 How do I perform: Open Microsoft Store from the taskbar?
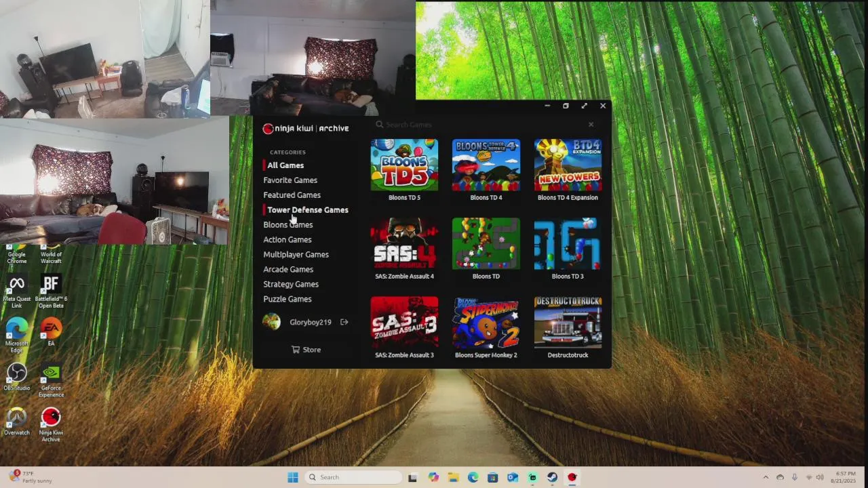click(492, 477)
